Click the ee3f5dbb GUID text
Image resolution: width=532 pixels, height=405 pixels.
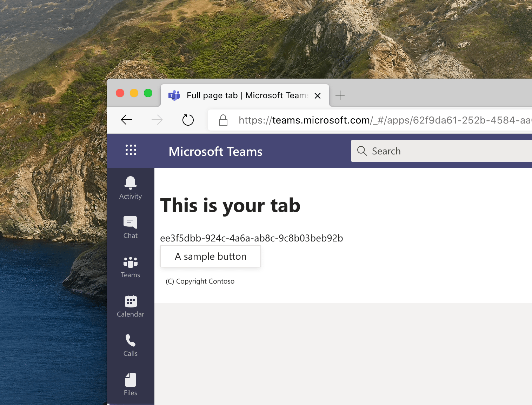coord(252,238)
